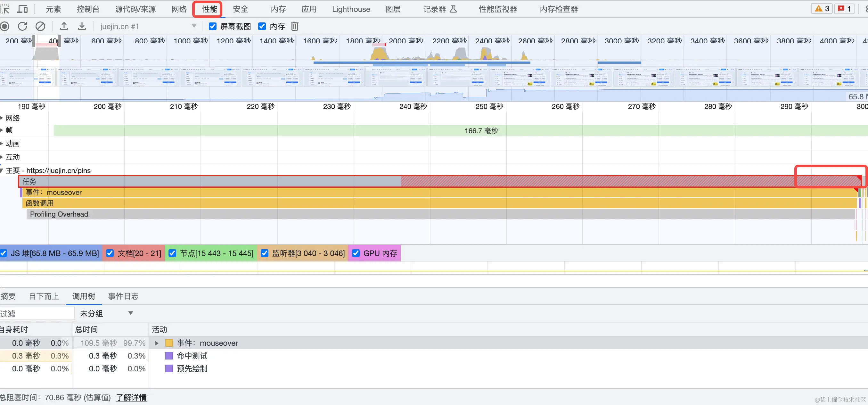Click the errors counter showing 1
868x405 pixels.
844,9
